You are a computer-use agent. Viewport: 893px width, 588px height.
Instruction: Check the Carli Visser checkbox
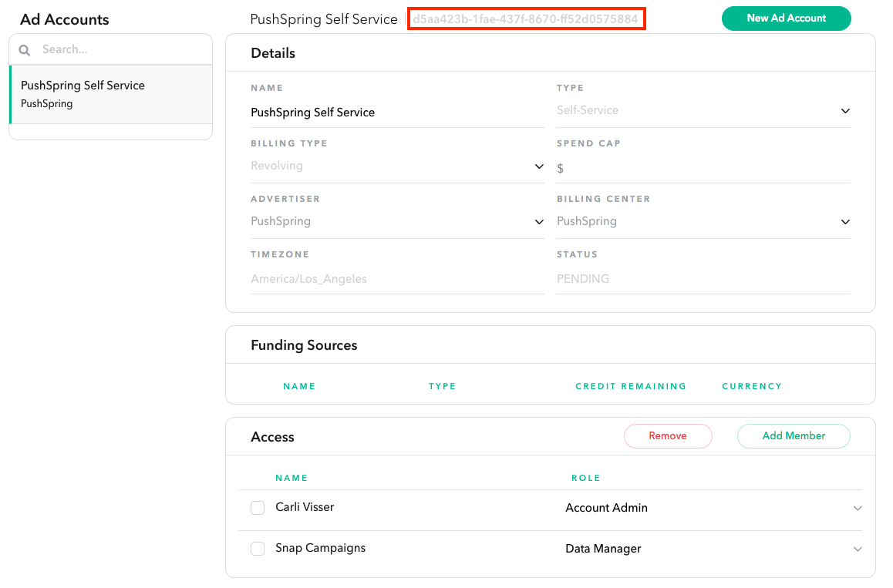[x=258, y=508]
